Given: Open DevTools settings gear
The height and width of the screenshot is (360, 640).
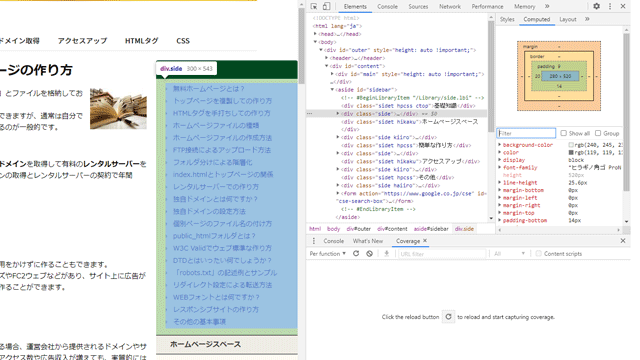Looking at the screenshot, I should tap(596, 6).
